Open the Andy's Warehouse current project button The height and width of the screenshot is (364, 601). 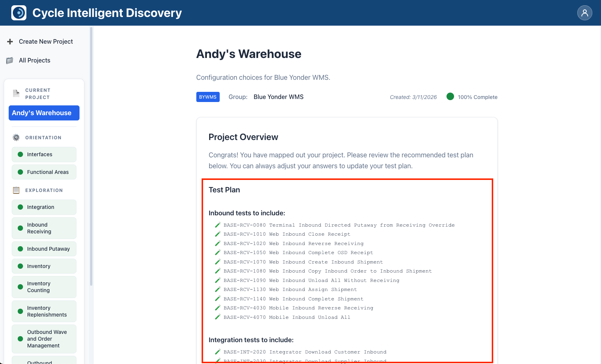[44, 113]
